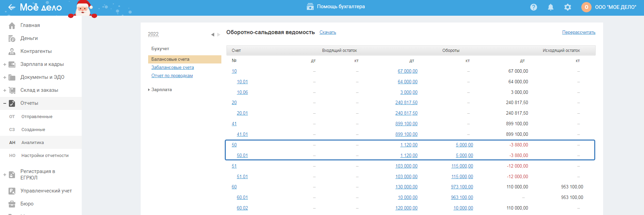Click the Помощь бухгалтера icon
This screenshot has height=215, width=644.
[x=310, y=6]
